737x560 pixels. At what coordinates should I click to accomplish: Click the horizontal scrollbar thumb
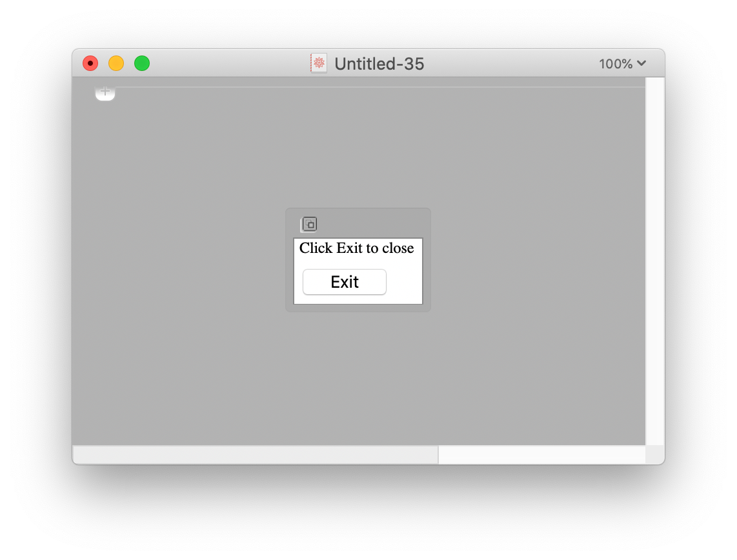(256, 454)
